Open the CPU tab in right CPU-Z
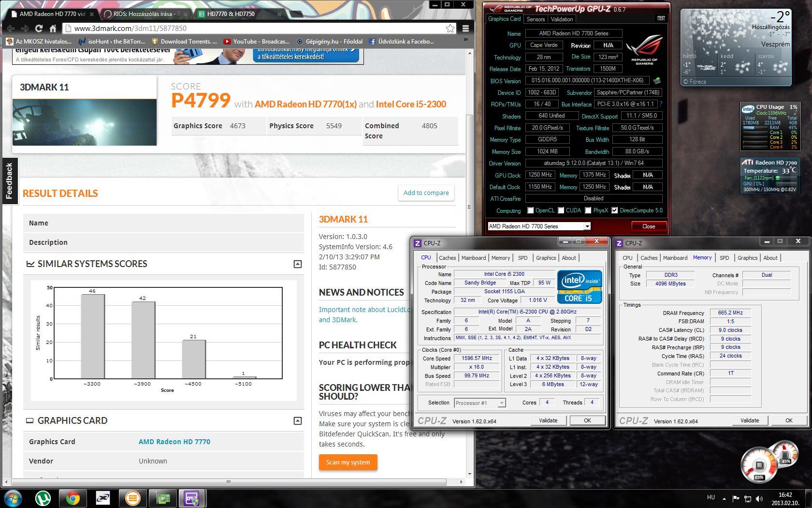The width and height of the screenshot is (812, 508). pyautogui.click(x=627, y=258)
